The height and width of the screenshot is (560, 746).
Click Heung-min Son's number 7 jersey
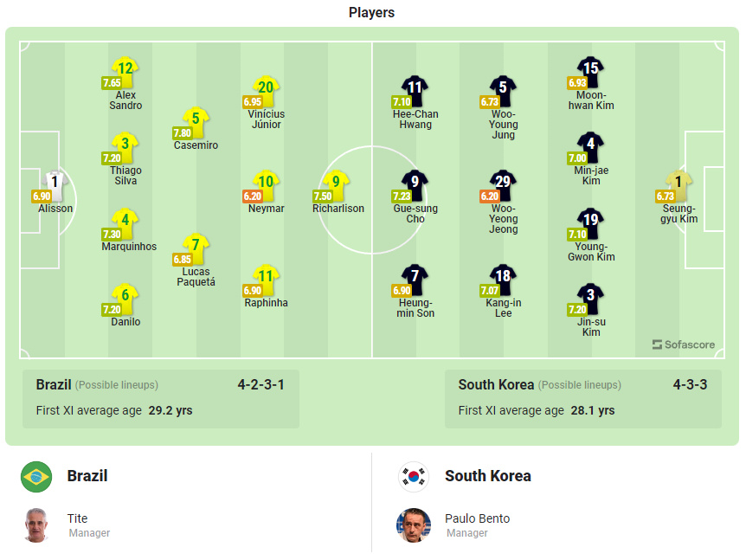tap(415, 277)
